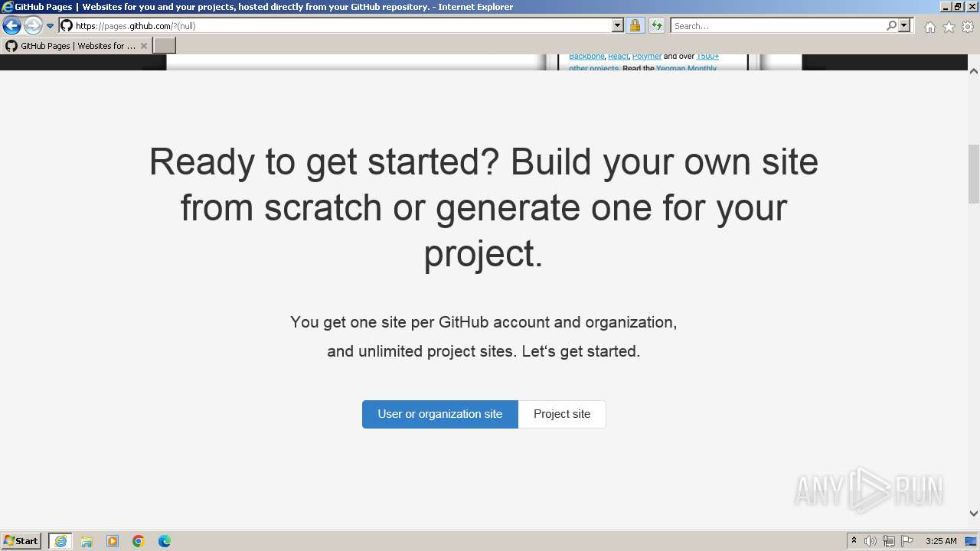Select Project site option

click(x=562, y=414)
